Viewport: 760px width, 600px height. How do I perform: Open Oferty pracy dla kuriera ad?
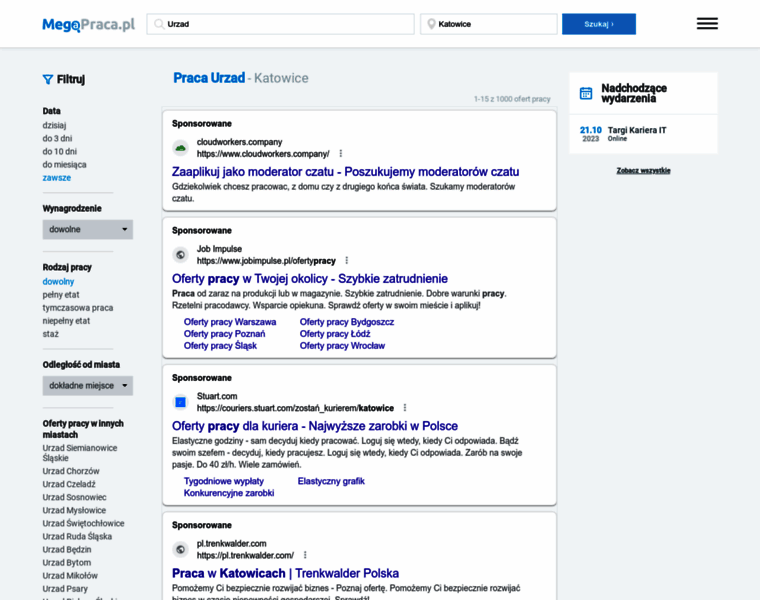(x=315, y=426)
